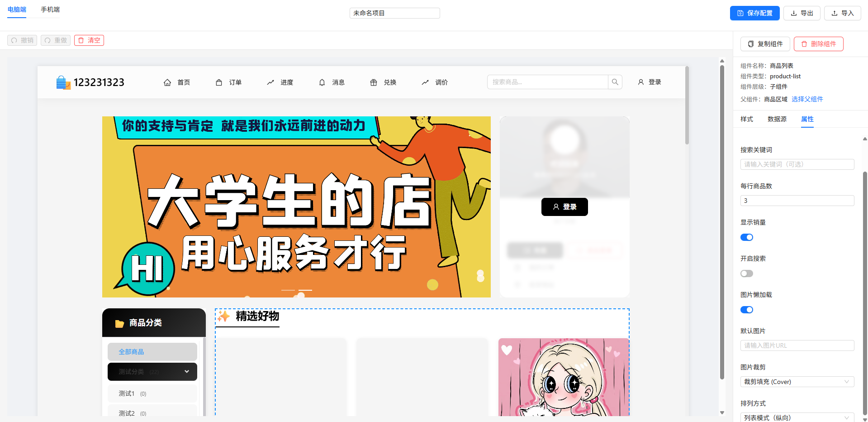Open the 图片裁剪 dropdown

click(797, 382)
